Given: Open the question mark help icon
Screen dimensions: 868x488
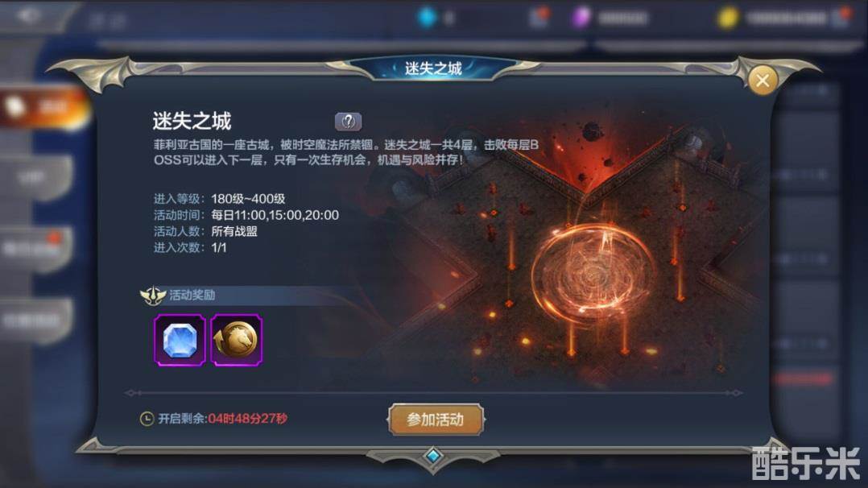Looking at the screenshot, I should pos(348,121).
